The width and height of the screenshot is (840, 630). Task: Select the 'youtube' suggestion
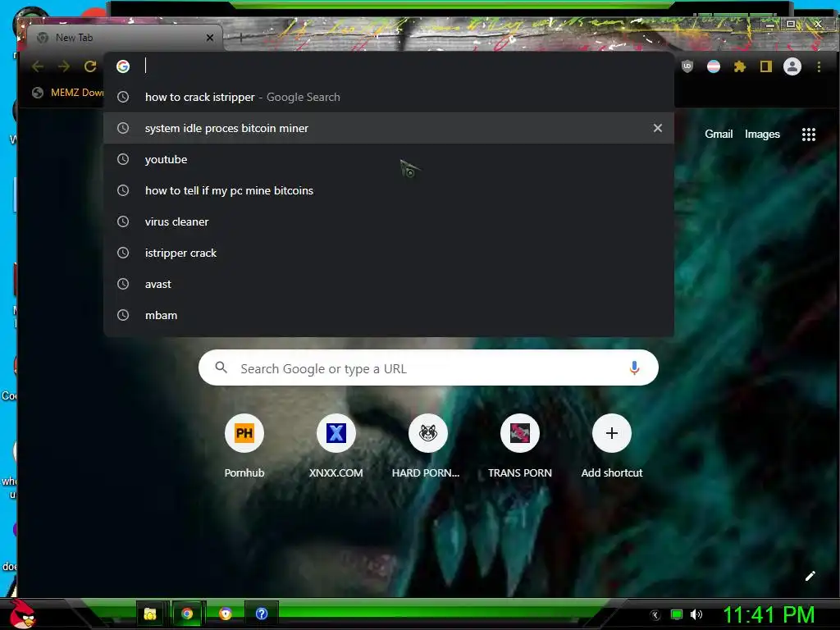pyautogui.click(x=388, y=159)
